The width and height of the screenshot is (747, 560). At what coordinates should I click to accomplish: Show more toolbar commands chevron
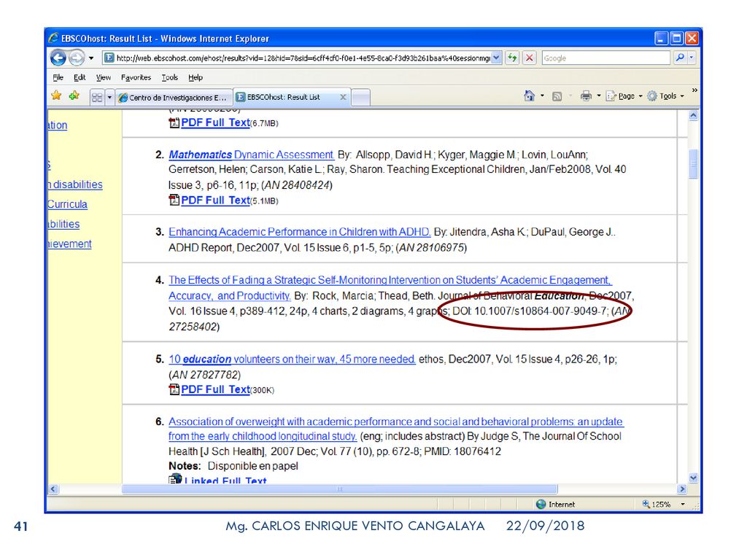click(694, 90)
